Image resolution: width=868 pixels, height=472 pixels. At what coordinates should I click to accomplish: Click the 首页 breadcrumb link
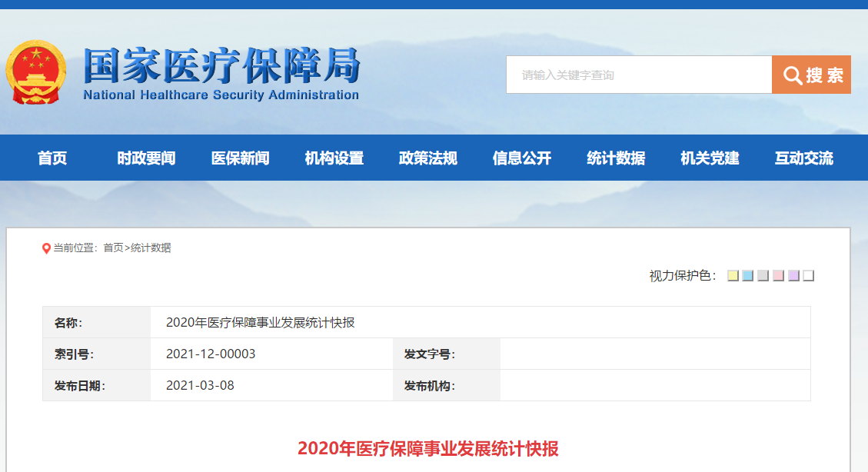pyautogui.click(x=114, y=248)
